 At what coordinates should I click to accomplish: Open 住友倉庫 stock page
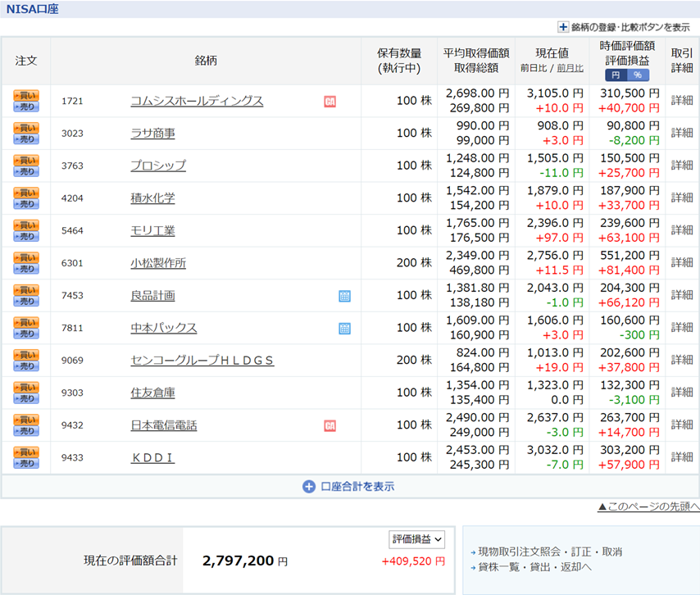point(152,393)
